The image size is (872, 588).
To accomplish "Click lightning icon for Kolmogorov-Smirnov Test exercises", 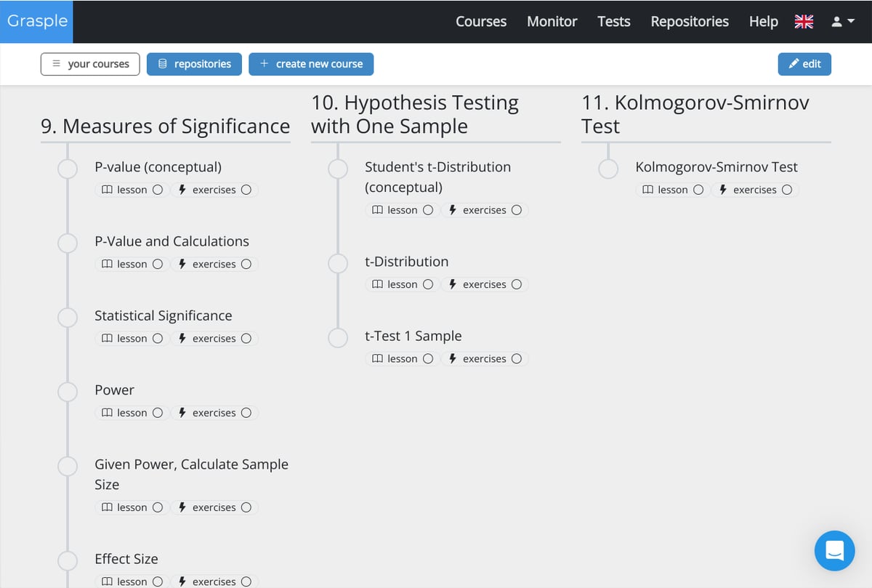I will pyautogui.click(x=723, y=190).
